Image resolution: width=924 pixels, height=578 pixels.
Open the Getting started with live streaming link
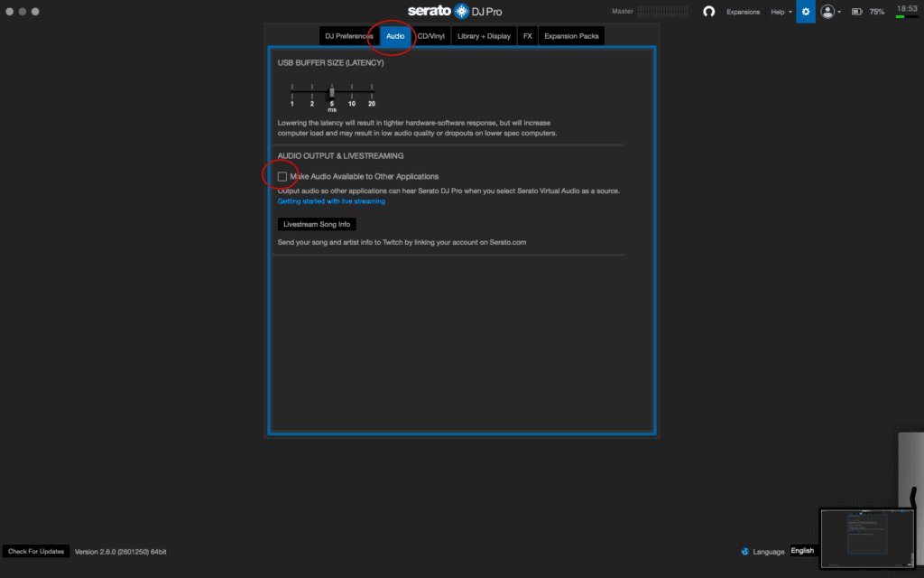331,201
